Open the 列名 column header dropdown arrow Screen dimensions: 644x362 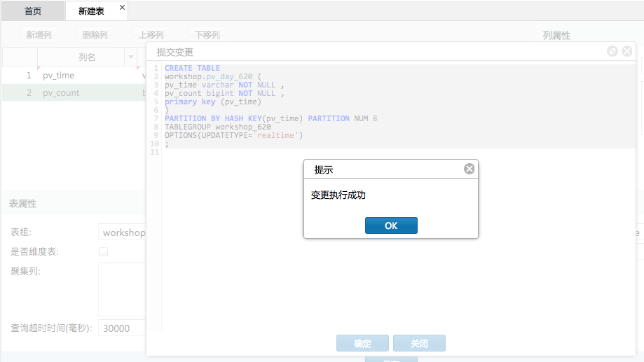131,57
